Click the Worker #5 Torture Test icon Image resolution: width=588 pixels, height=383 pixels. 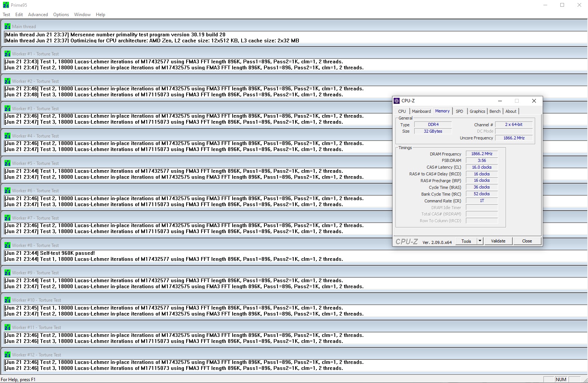tap(7, 163)
